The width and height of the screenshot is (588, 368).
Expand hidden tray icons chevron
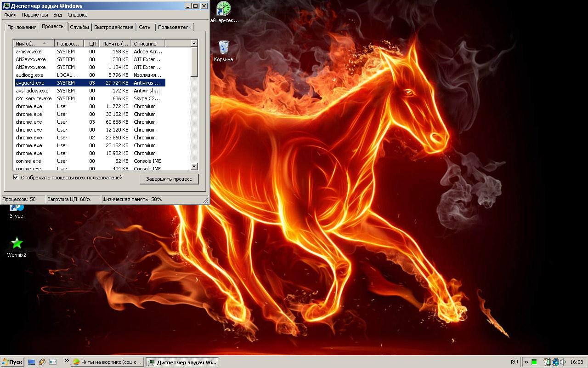[526, 362]
